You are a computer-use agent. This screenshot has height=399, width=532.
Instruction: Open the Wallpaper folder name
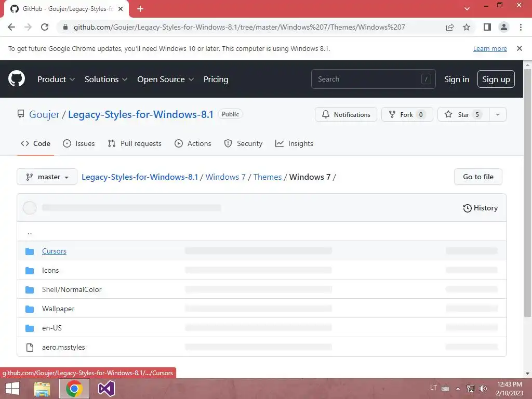pyautogui.click(x=58, y=309)
